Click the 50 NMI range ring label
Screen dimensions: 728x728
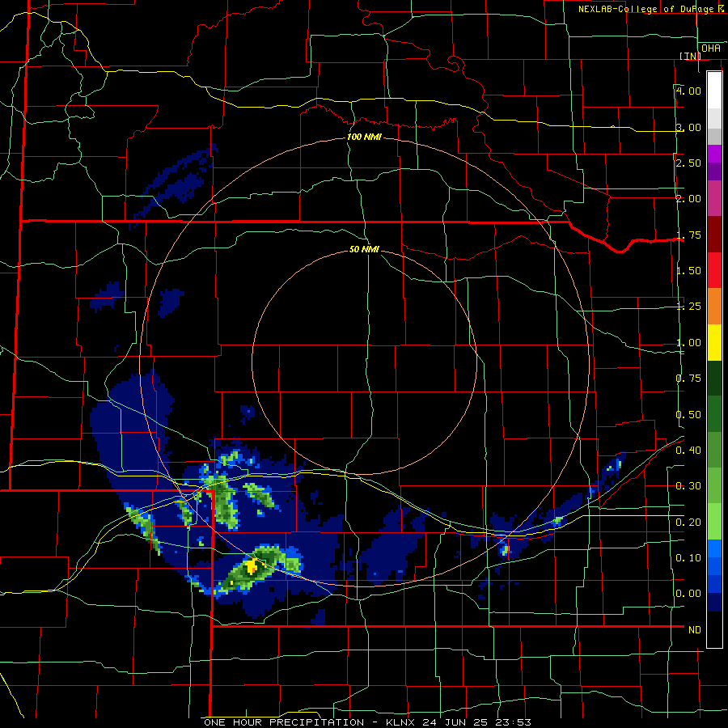pyautogui.click(x=364, y=249)
